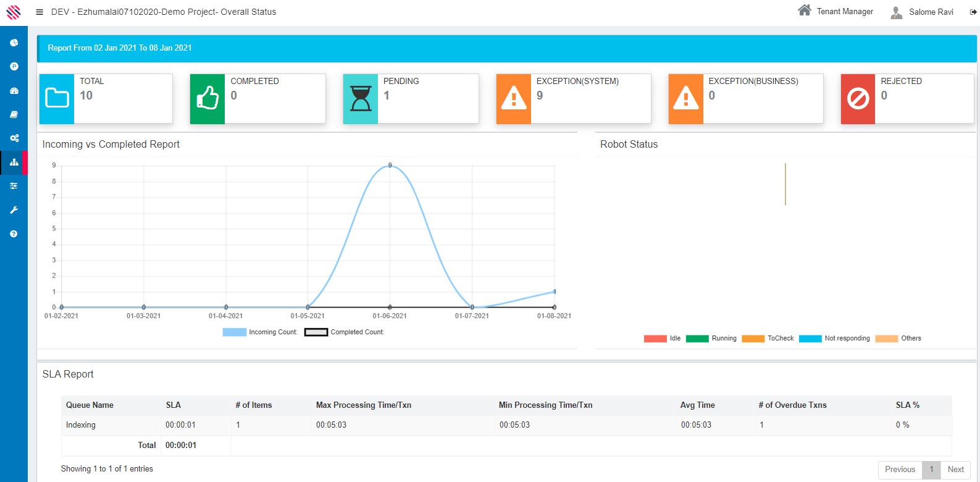Click the 01-06-2021 axis label
The height and width of the screenshot is (482, 980).
390,316
